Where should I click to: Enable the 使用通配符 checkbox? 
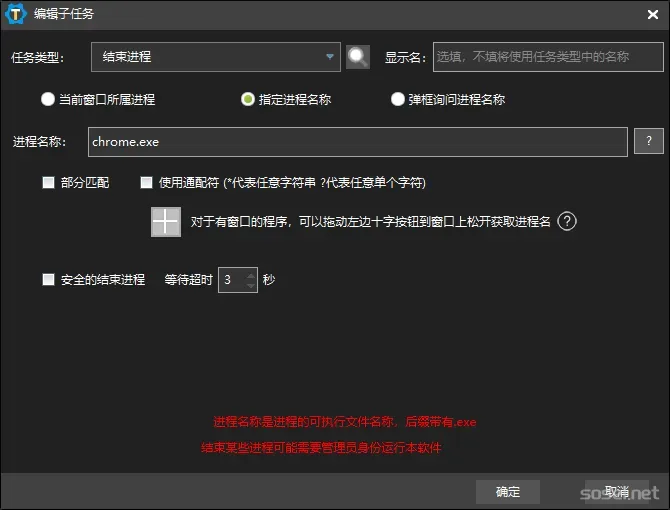tap(147, 183)
